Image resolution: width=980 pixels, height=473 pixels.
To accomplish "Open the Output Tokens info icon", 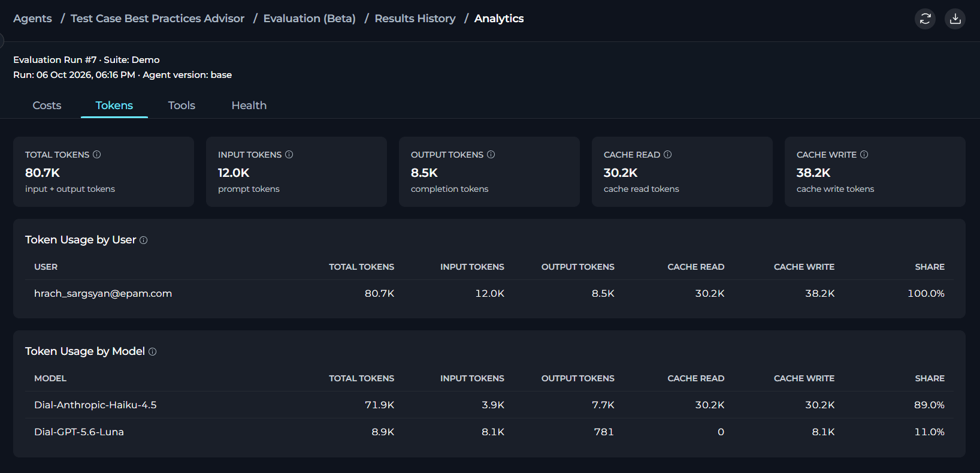I will (491, 155).
